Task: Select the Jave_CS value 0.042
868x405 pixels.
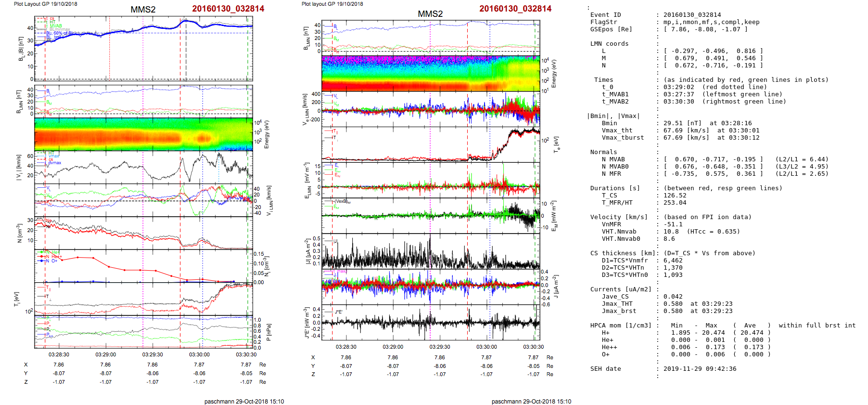Action: click(x=673, y=297)
